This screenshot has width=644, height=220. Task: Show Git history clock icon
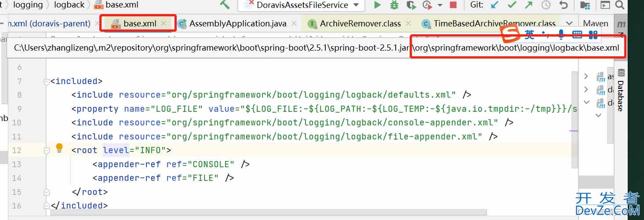coord(546,5)
